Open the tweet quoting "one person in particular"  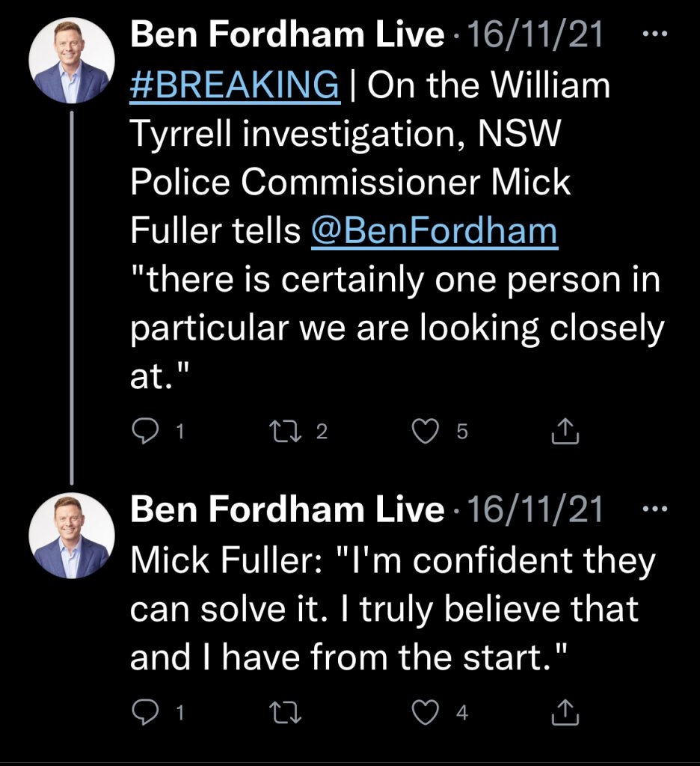coord(396,307)
